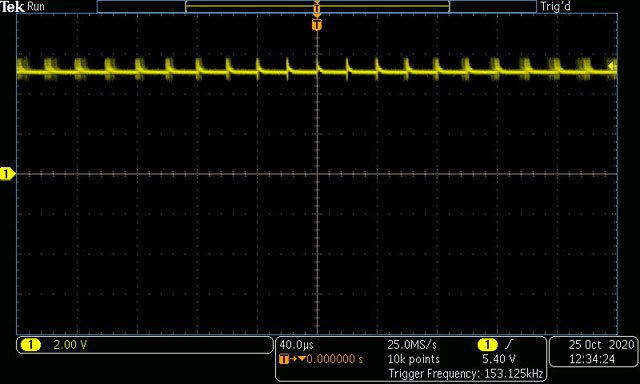Select the orange trigger position marker T
The image size is (640, 384).
point(317,25)
